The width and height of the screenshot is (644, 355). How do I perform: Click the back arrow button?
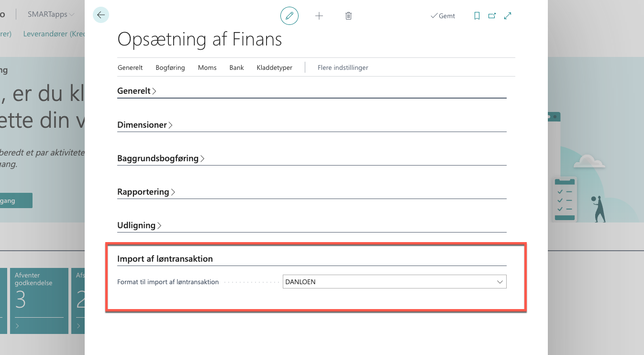pyautogui.click(x=100, y=15)
